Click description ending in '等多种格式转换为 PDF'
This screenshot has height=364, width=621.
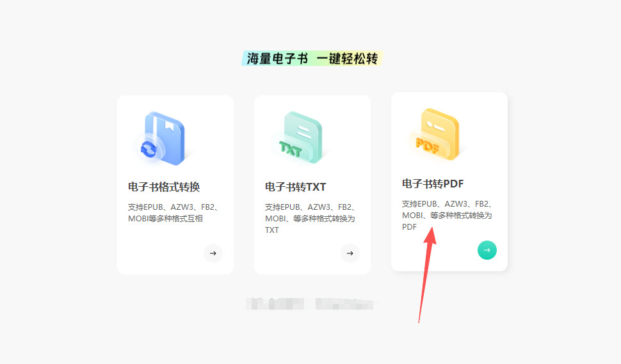448,215
